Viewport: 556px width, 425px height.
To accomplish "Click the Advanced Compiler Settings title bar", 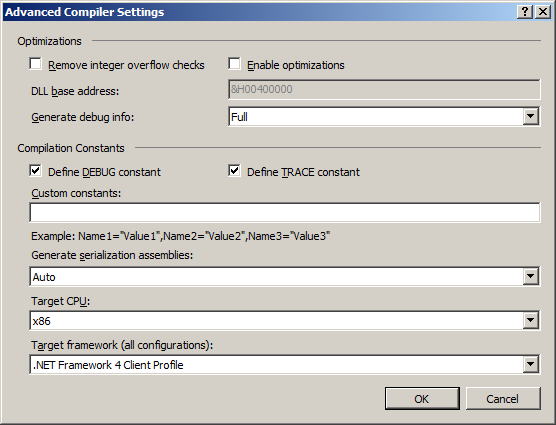I will (x=259, y=12).
